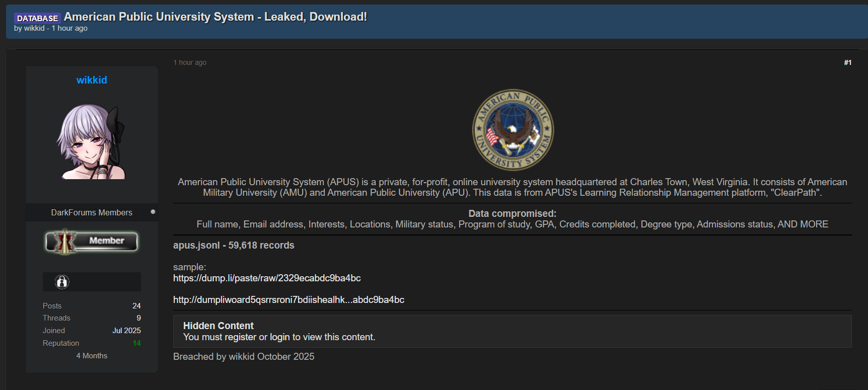Click the #1 post number permalink
Screen dimensions: 868x390
coord(847,62)
